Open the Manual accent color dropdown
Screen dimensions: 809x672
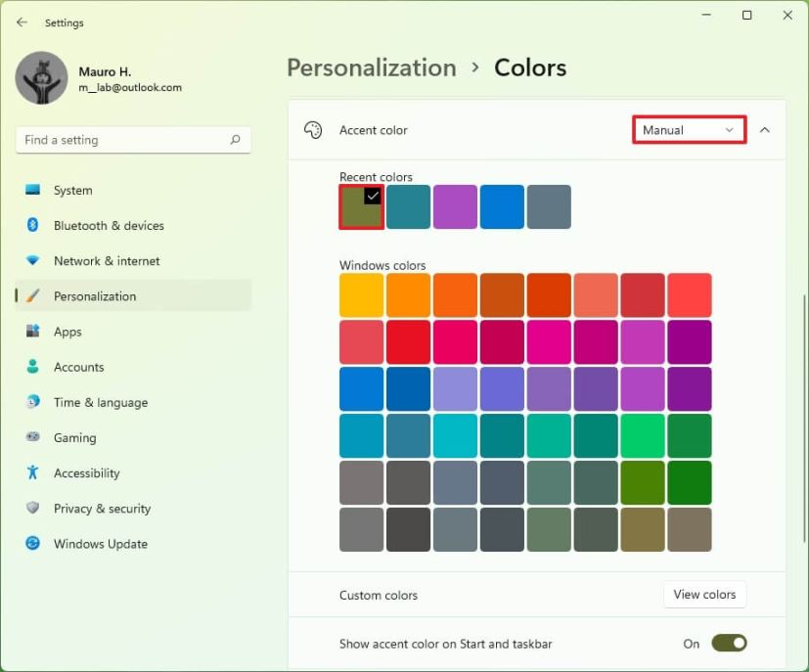coord(689,130)
